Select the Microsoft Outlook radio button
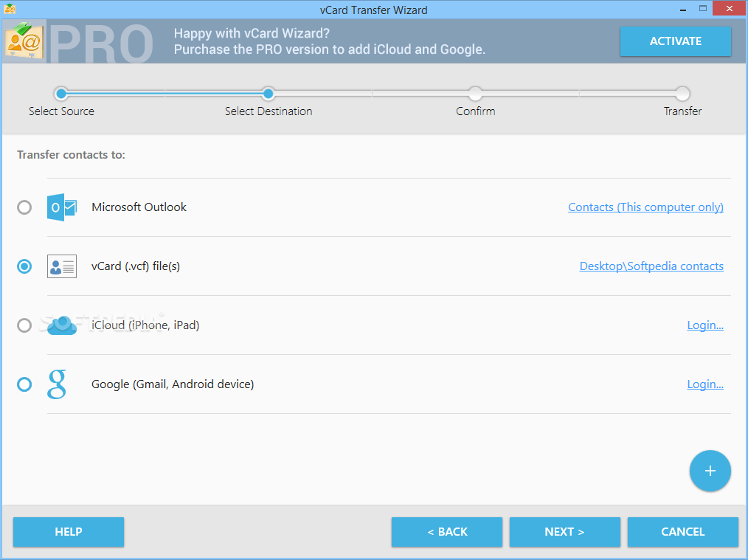 point(24,207)
